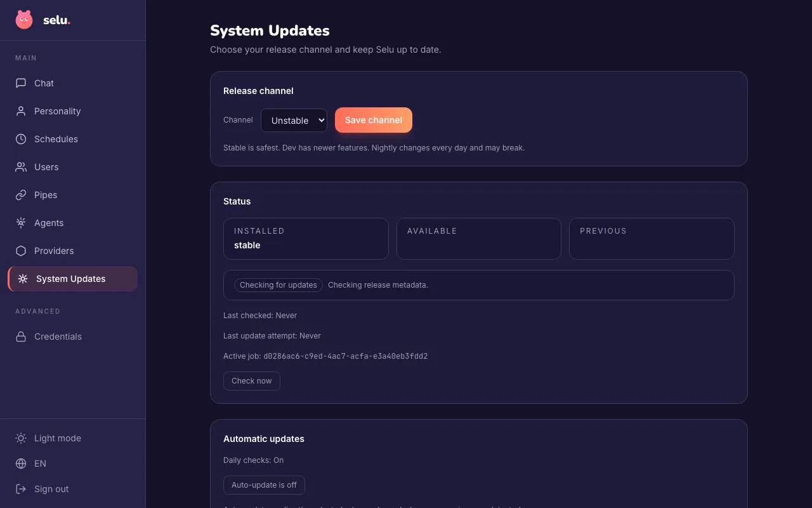Click the Channel field label
The height and width of the screenshot is (508, 812).
(238, 120)
